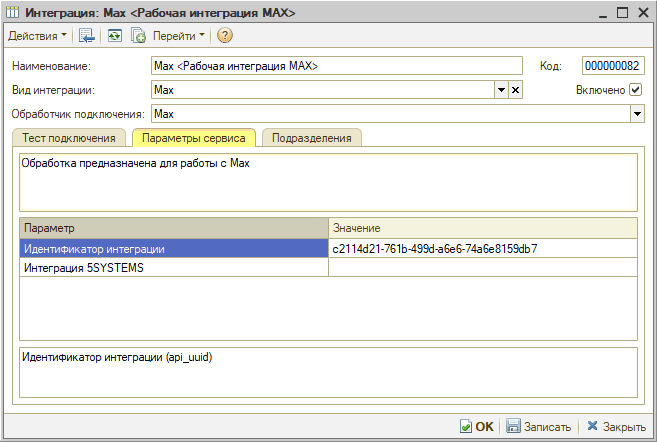Click the copy-document icon with green plus
This screenshot has height=442, width=657.
click(x=138, y=36)
